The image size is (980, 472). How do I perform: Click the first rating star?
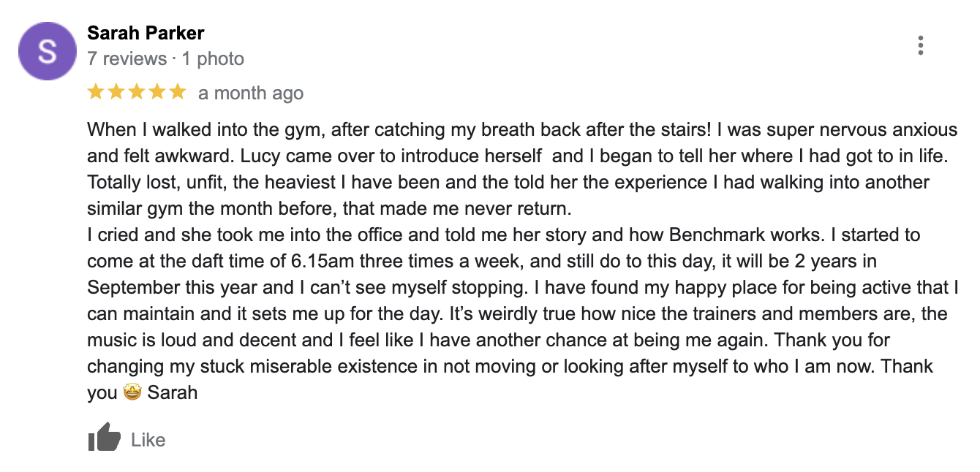click(x=96, y=92)
